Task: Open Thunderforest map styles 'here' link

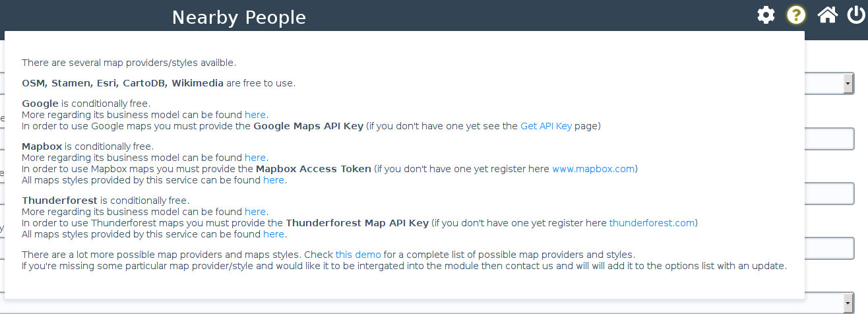Action: 273,234
